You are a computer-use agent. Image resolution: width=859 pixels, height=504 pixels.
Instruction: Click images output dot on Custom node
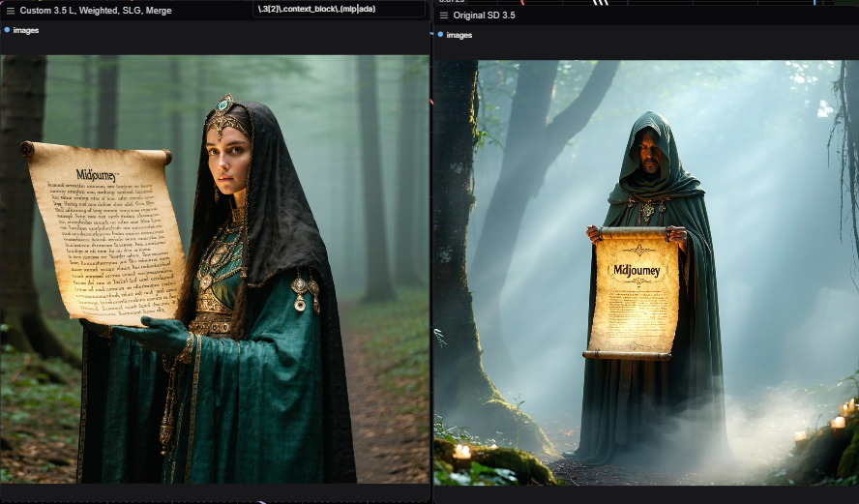[x=7, y=30]
